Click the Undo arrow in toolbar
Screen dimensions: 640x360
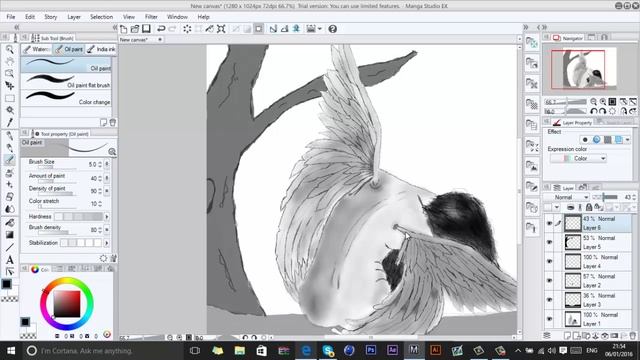[x=161, y=29]
